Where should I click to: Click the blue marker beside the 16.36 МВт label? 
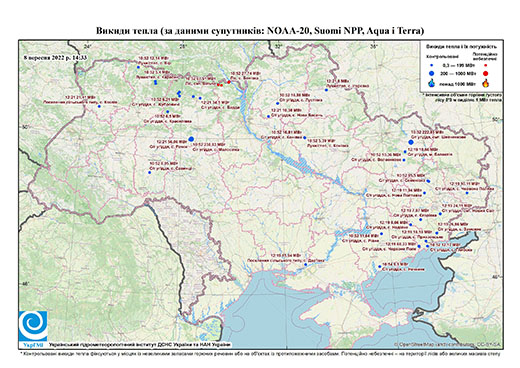268,116
